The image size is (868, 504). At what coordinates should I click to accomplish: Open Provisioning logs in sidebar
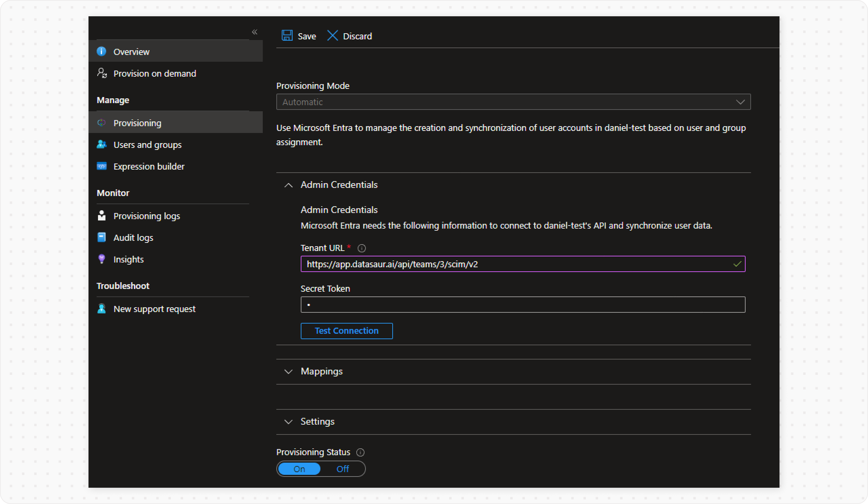click(146, 216)
